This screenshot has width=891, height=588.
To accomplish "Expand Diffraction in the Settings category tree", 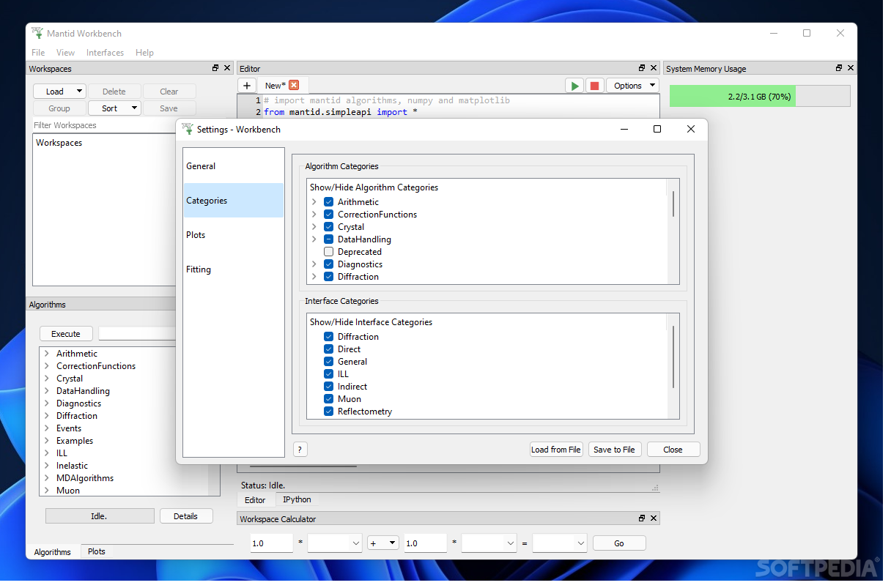I will pyautogui.click(x=314, y=277).
